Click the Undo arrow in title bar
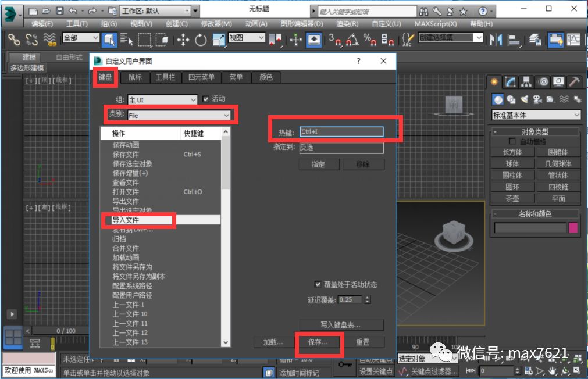Viewport: 588px width, 379px height. [x=73, y=11]
